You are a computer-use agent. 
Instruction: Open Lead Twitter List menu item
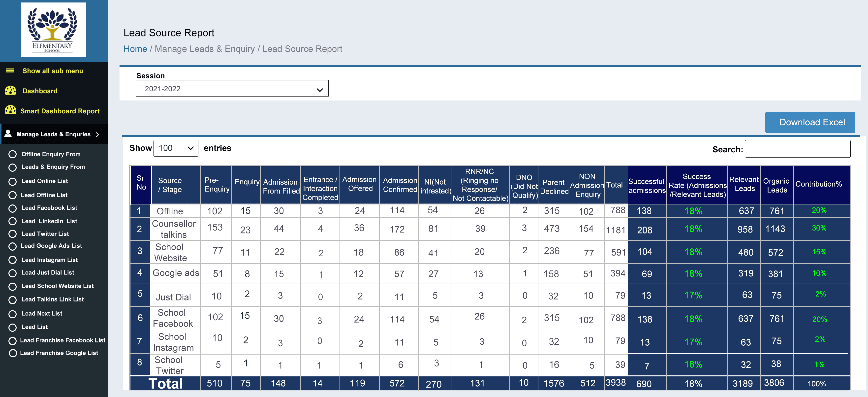pyautogui.click(x=45, y=234)
